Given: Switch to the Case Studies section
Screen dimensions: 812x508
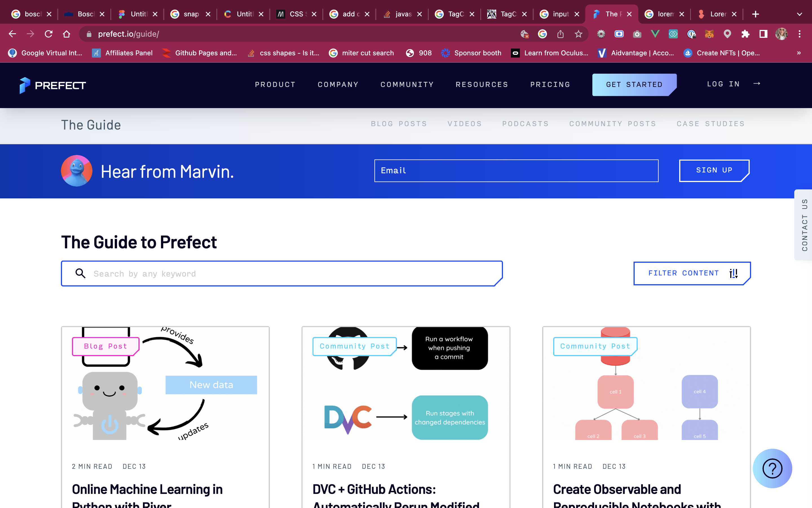Looking at the screenshot, I should [x=711, y=124].
